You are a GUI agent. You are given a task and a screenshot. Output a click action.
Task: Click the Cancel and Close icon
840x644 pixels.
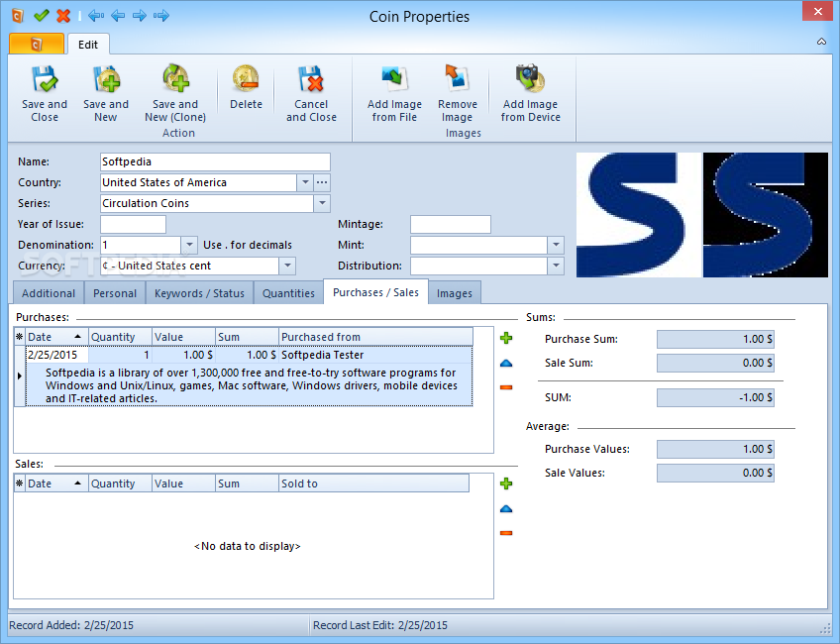pos(311,79)
